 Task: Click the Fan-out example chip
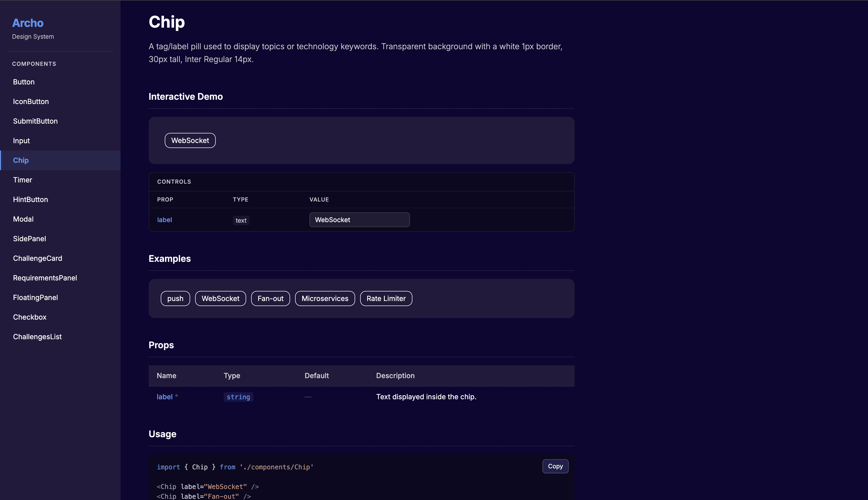click(x=270, y=298)
